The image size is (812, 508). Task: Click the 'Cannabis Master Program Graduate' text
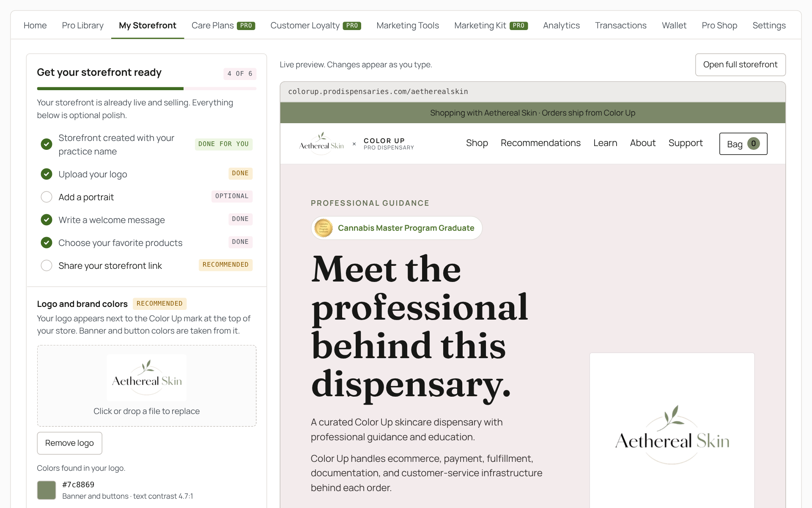[x=406, y=228]
